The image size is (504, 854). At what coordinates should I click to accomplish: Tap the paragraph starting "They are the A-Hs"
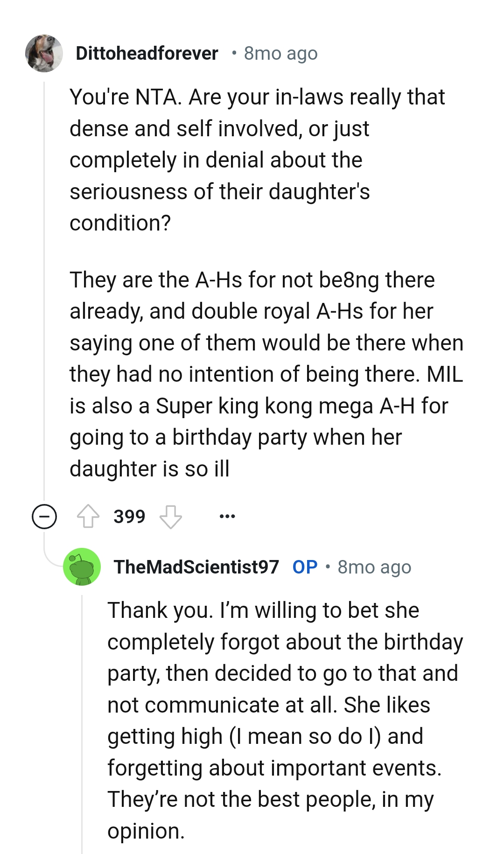coord(266,374)
